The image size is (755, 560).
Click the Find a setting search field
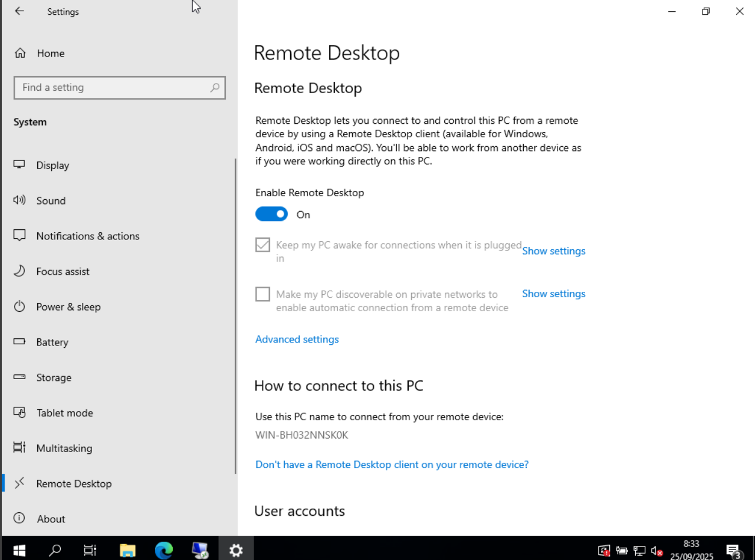[112, 87]
